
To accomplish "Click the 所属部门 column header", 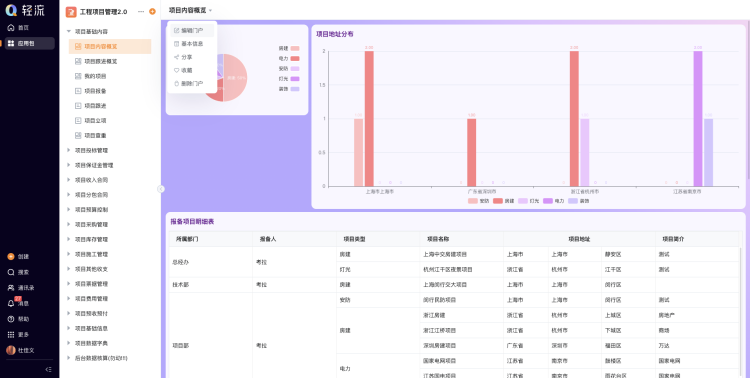I will coord(210,239).
